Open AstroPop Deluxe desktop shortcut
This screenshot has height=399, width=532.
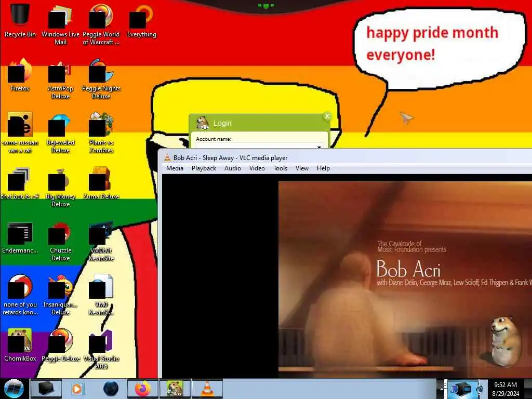(60, 79)
